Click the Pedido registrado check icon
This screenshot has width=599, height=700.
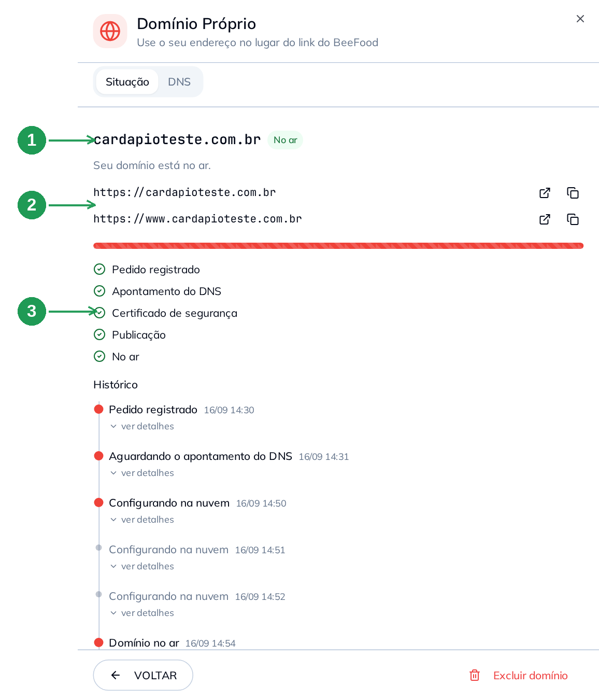point(99,269)
